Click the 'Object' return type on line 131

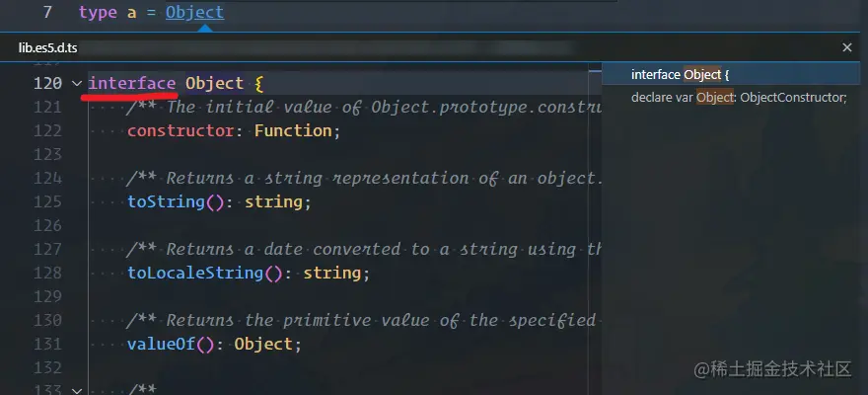point(263,344)
